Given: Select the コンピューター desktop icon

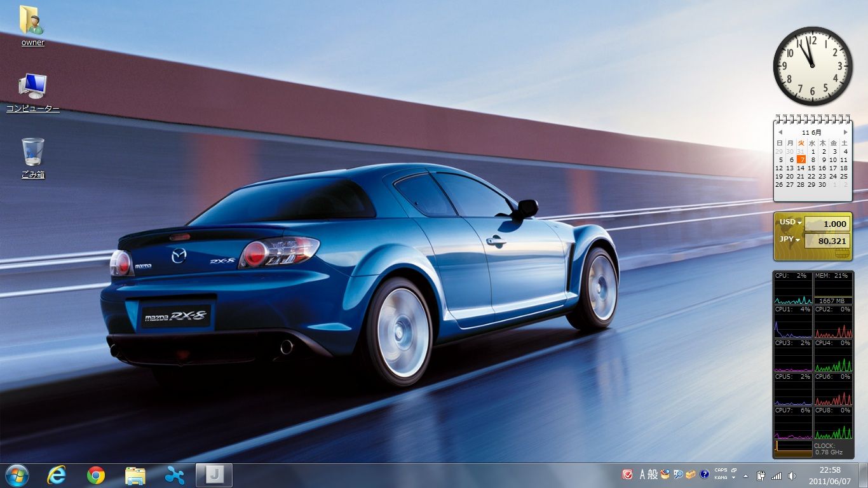Looking at the screenshot, I should click(x=32, y=92).
